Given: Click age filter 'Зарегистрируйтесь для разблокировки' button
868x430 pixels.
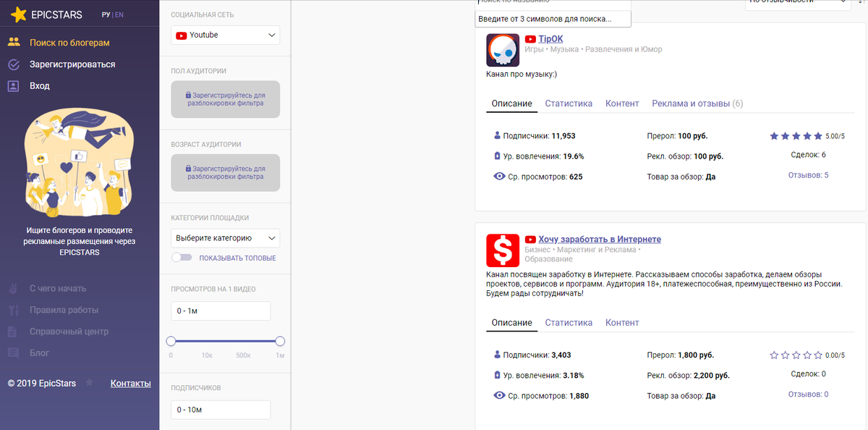Looking at the screenshot, I should [226, 173].
